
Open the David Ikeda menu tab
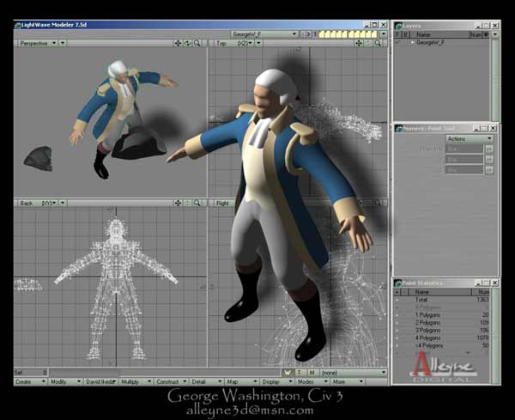pos(100,381)
